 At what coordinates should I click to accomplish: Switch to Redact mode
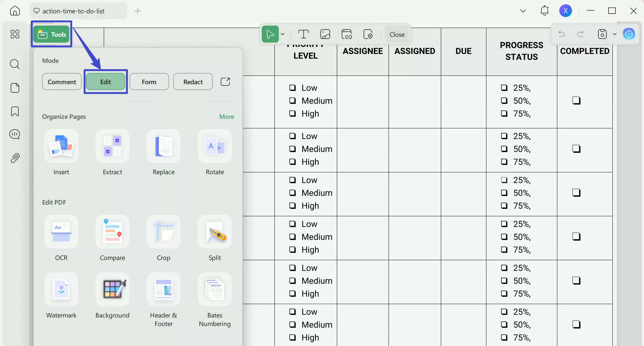(193, 82)
